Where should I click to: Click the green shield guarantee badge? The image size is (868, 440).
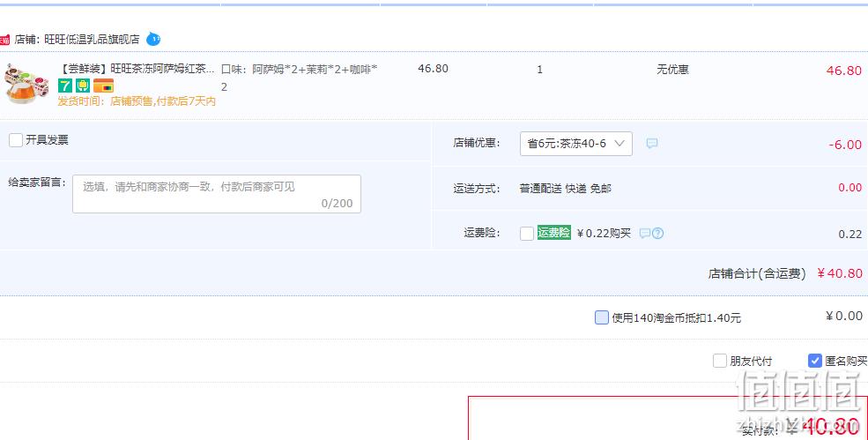pyautogui.click(x=83, y=86)
